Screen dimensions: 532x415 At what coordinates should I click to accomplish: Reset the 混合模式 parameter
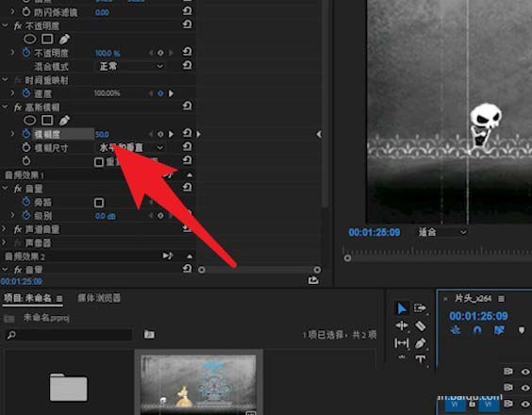(187, 65)
